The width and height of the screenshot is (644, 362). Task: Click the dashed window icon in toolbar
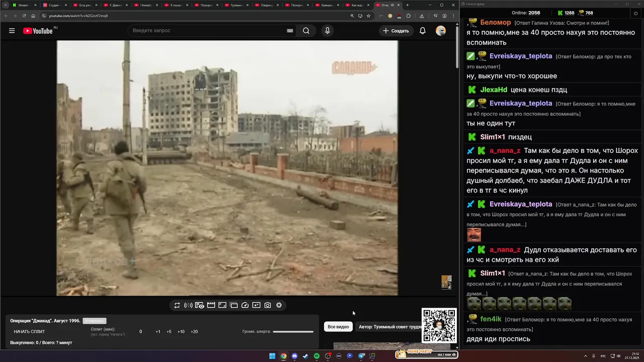[233, 305]
